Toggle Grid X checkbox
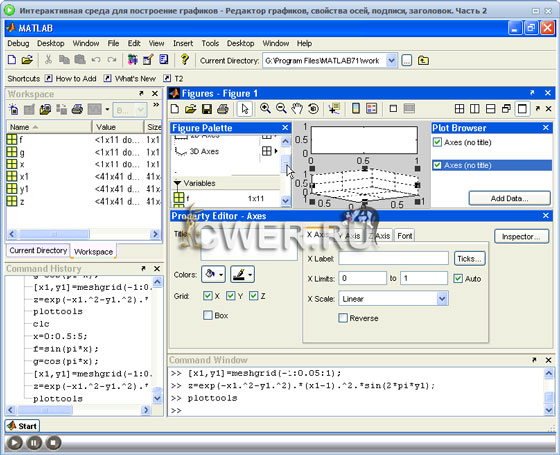The width and height of the screenshot is (560, 455). click(208, 296)
